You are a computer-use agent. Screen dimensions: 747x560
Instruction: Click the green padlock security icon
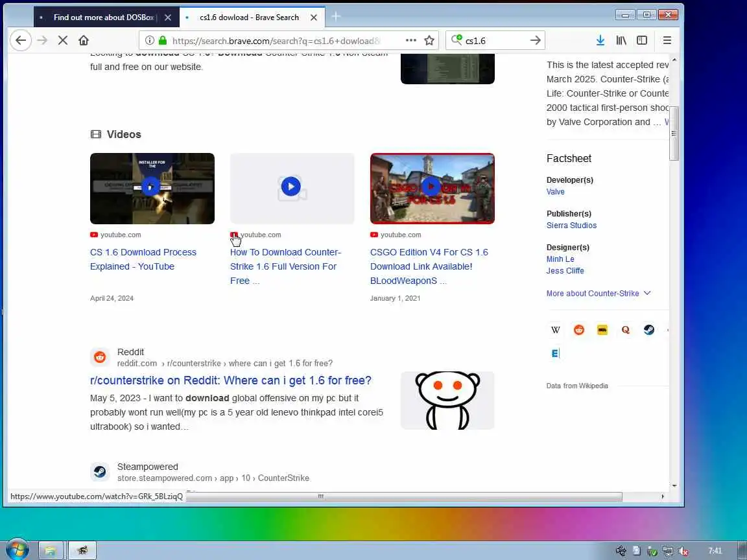coord(163,40)
